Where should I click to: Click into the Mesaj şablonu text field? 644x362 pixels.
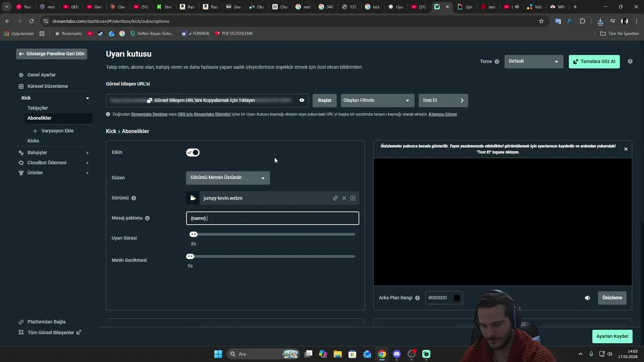(x=273, y=218)
